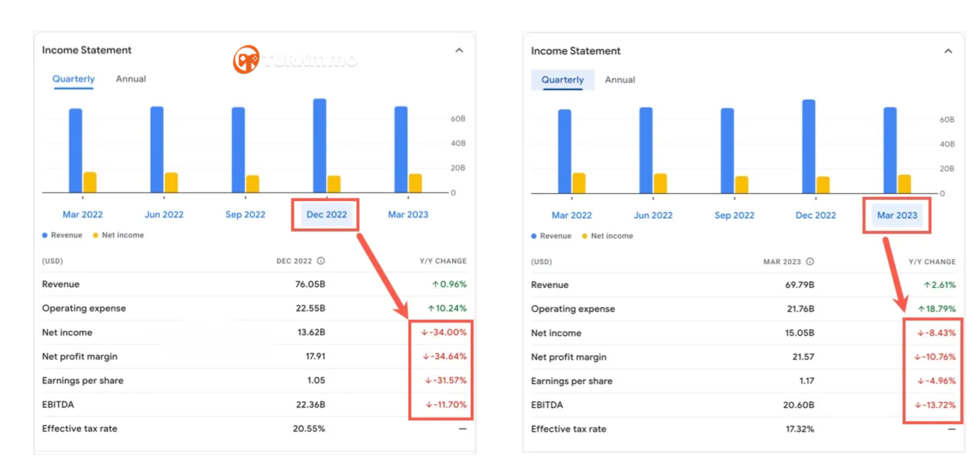
Task: Click Net income legend dot in right panel
Action: 584,236
